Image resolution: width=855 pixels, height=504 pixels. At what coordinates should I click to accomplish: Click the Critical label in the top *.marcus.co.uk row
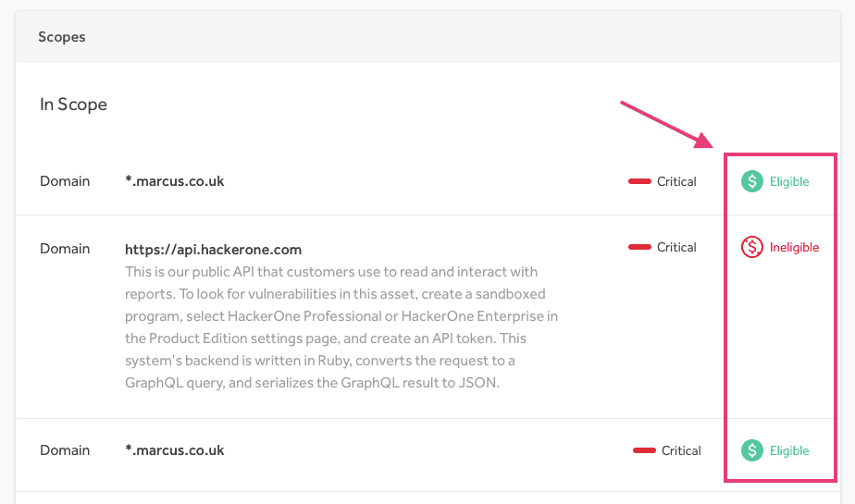pos(676,182)
